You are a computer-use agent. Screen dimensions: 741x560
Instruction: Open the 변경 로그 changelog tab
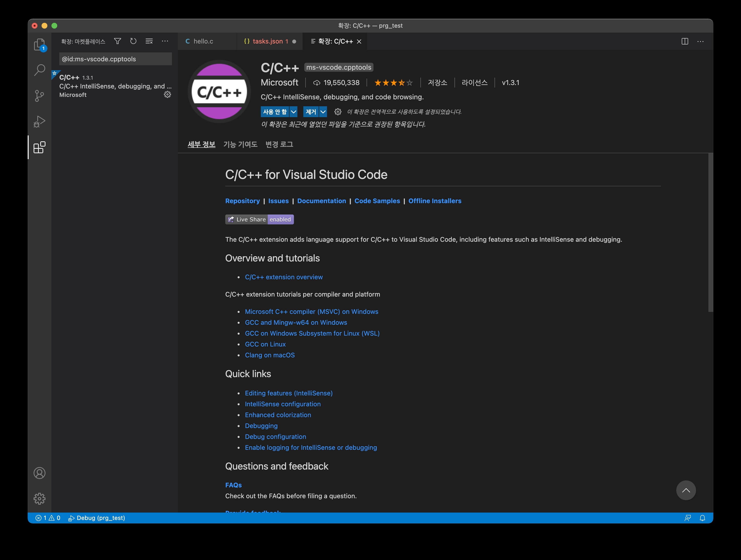[279, 144]
